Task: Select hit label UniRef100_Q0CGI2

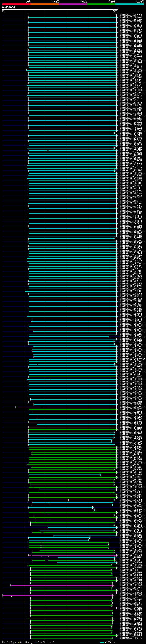Action: tap(131, 35)
